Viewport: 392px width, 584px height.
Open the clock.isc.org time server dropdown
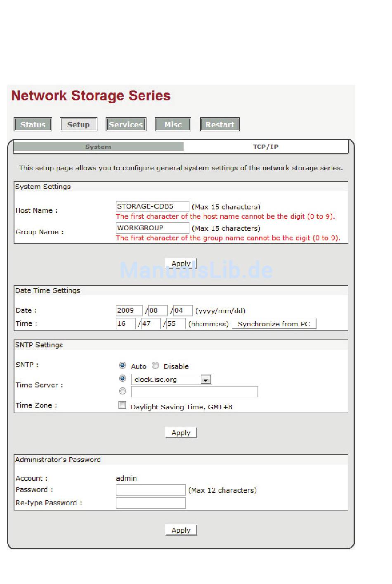171,379
